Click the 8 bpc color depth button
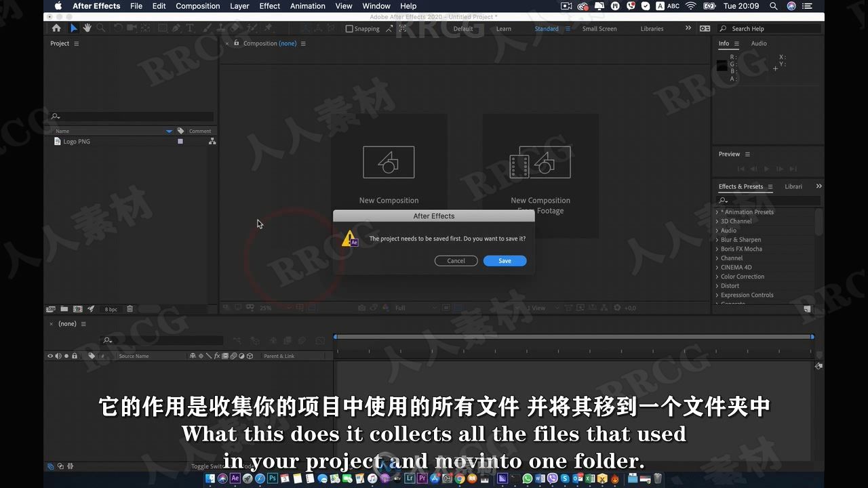Viewport: 868px width, 488px height. tap(111, 309)
